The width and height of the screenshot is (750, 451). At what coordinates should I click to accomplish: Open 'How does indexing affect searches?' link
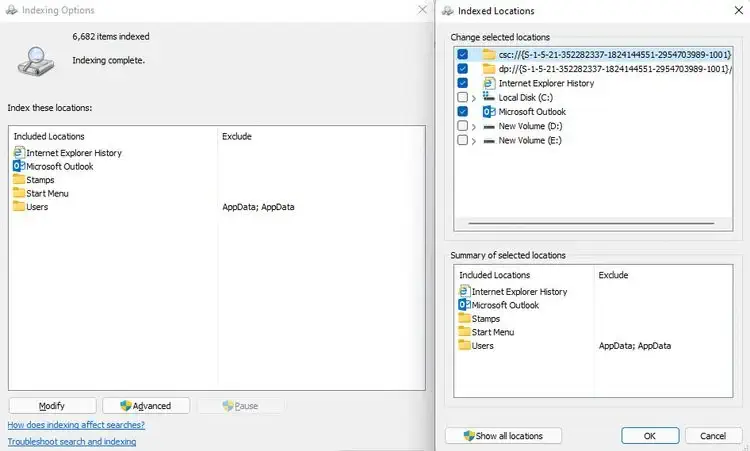(x=76, y=425)
